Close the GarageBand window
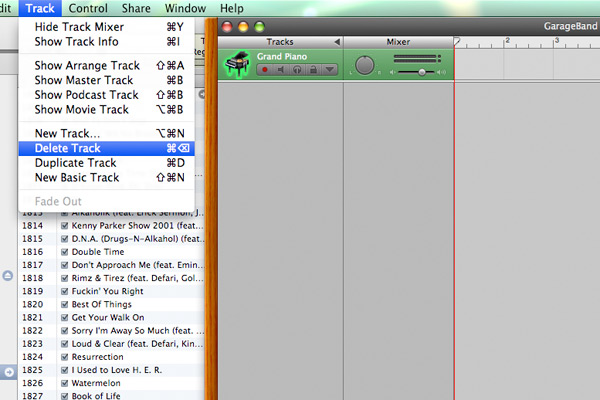Viewport: 600px width, 400px height. [227, 26]
